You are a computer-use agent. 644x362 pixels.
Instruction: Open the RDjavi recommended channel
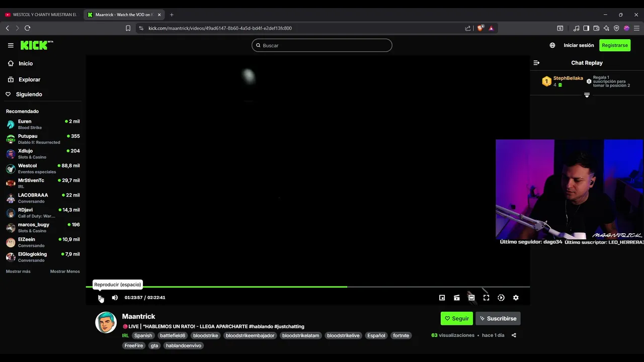pos(43,213)
